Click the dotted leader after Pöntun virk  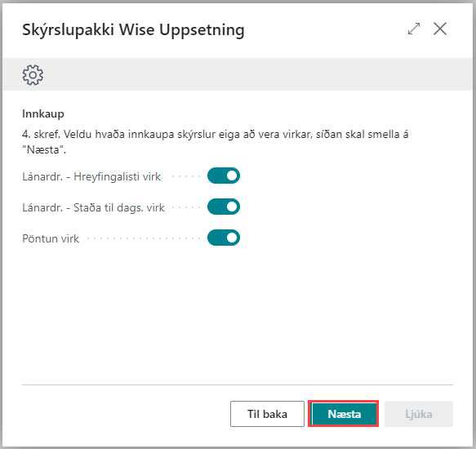[143, 238]
